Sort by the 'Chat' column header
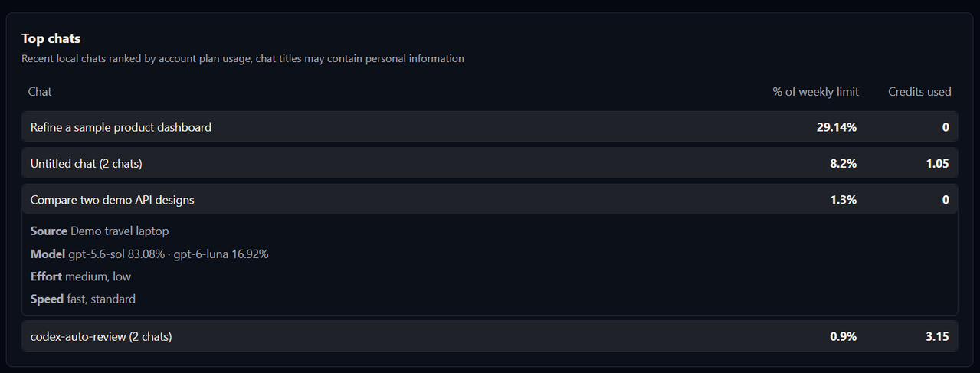This screenshot has width=980, height=373. click(40, 91)
